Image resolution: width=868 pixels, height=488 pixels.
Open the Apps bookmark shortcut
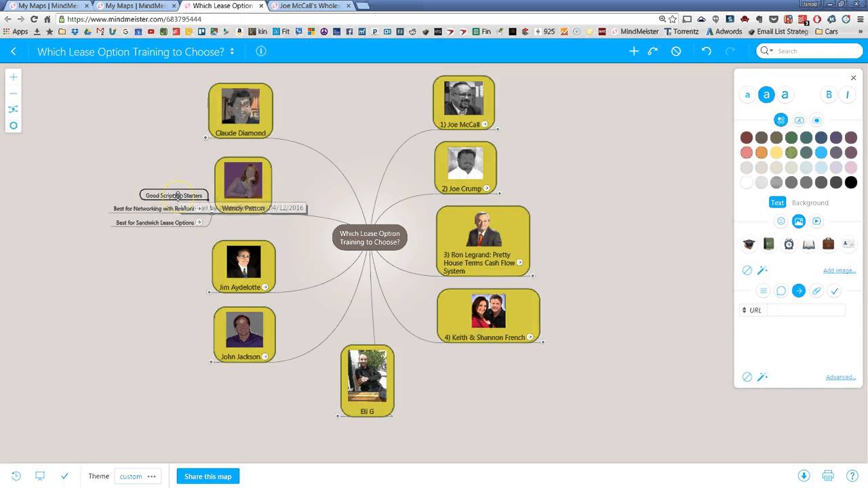[x=16, y=31]
